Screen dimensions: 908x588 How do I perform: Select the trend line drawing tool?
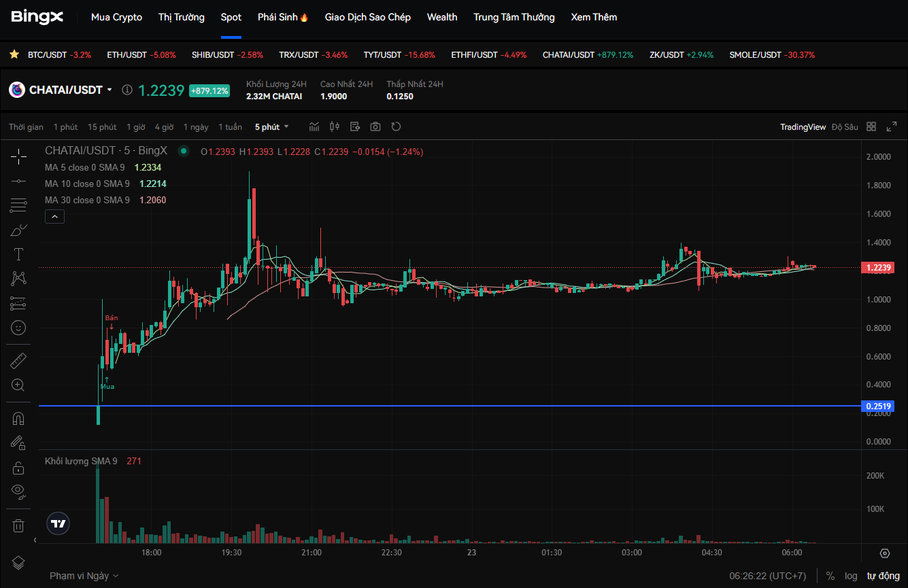[x=18, y=181]
